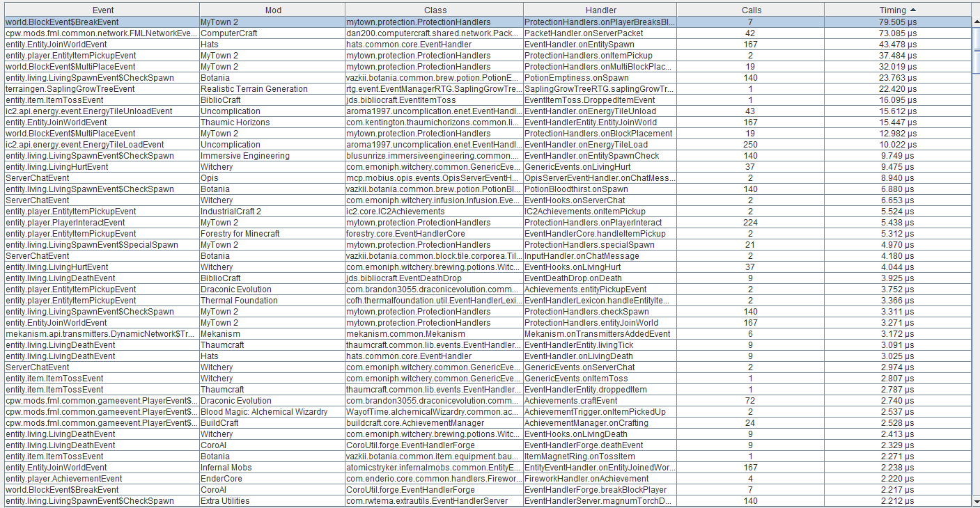980x508 pixels.
Task: Click the BuildCraft mod cell
Action: 272,423
